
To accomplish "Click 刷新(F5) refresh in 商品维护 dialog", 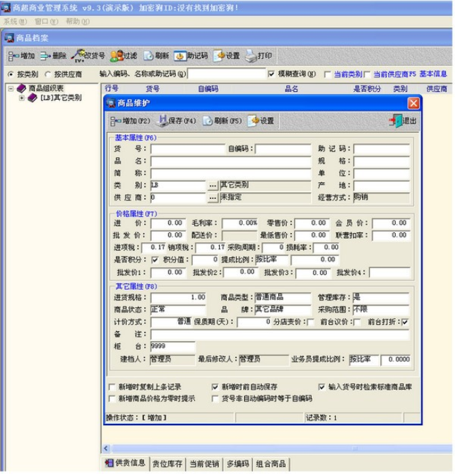I will 222,121.
